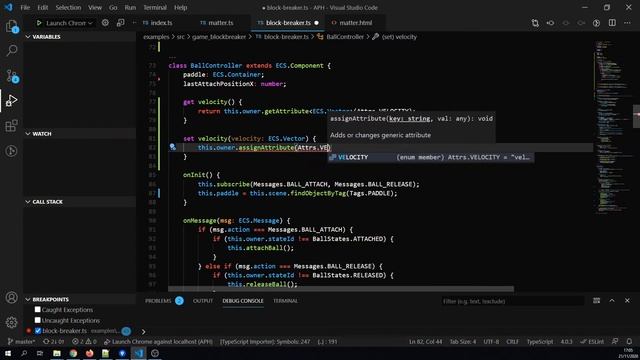
Task: Open the editor More Actions ellipsis
Action: 627,23
